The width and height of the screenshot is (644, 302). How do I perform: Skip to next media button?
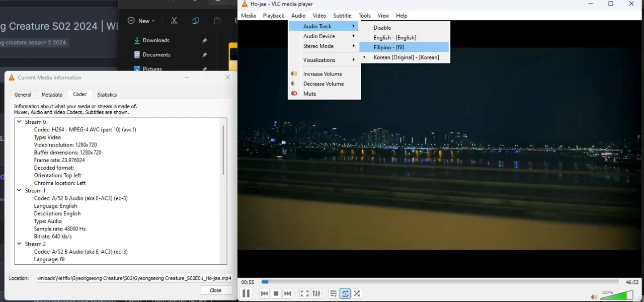(287, 293)
